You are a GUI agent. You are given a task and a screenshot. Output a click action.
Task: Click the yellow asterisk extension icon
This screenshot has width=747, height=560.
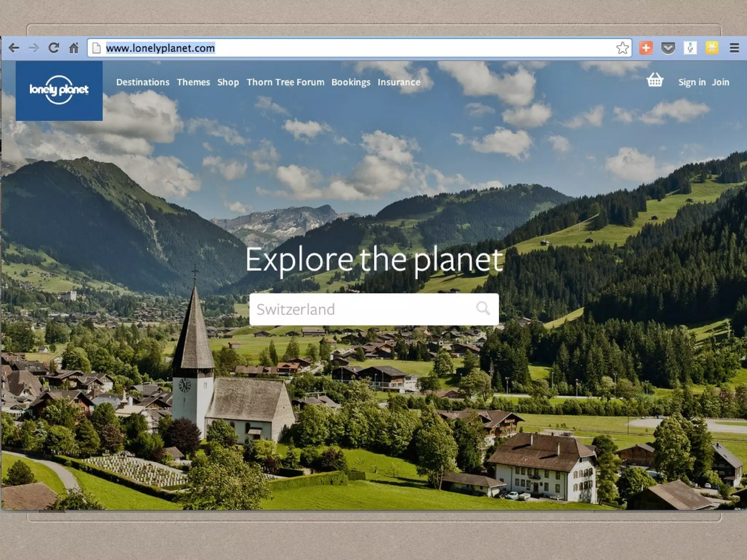(712, 48)
